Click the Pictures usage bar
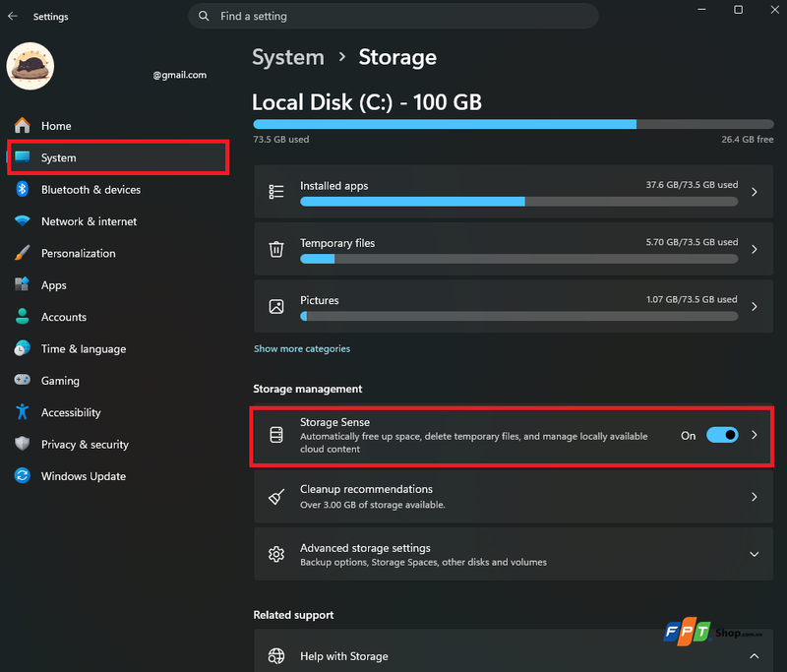Image resolution: width=787 pixels, height=672 pixels. tap(519, 316)
